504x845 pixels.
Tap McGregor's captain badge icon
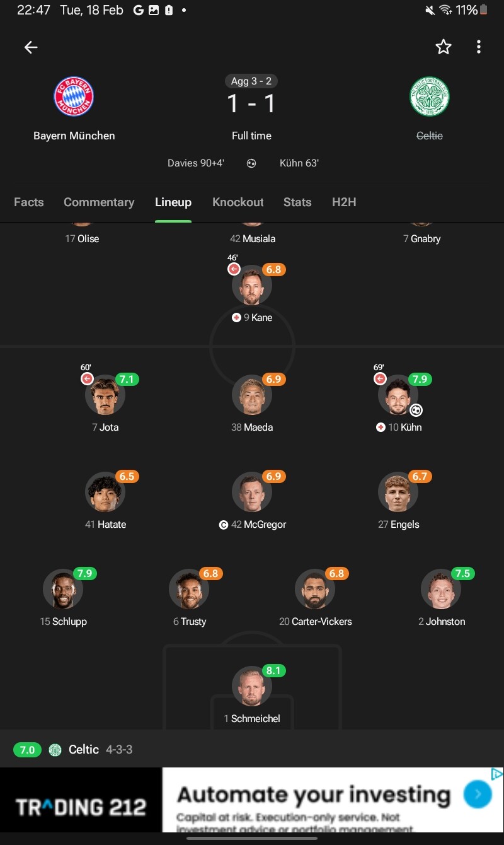pyautogui.click(x=223, y=525)
